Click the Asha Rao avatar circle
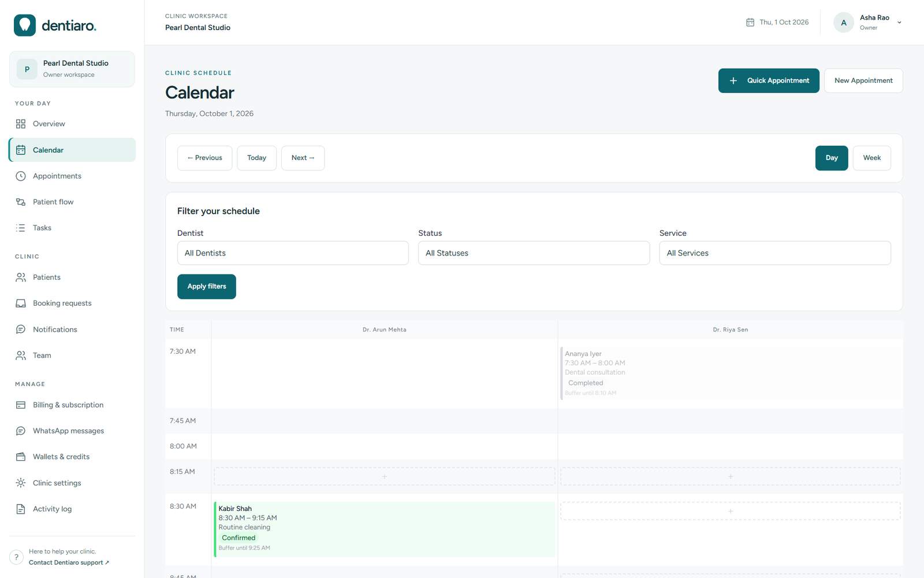The width and height of the screenshot is (924, 578). pyautogui.click(x=844, y=23)
